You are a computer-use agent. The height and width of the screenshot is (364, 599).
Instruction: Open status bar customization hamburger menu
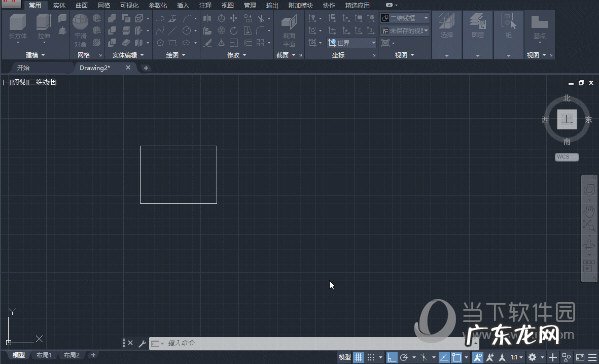[592, 358]
